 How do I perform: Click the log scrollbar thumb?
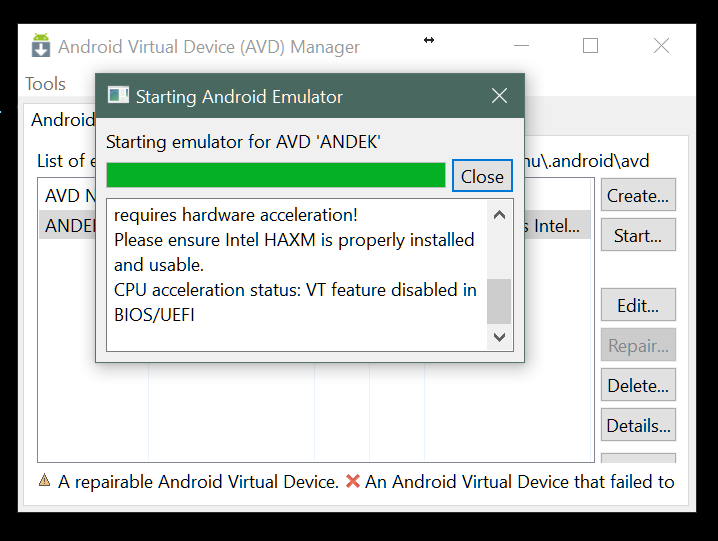(x=499, y=301)
